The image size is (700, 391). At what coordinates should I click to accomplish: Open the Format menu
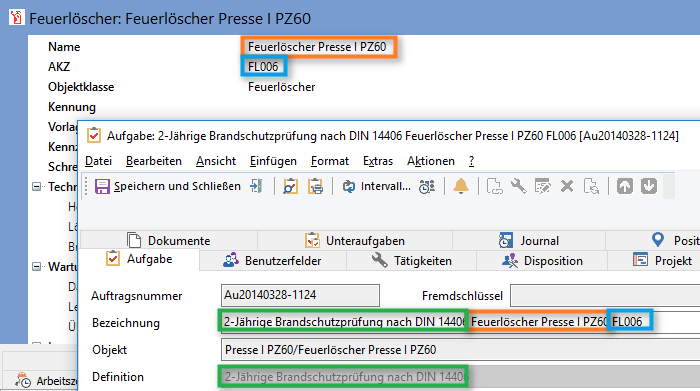point(330,161)
